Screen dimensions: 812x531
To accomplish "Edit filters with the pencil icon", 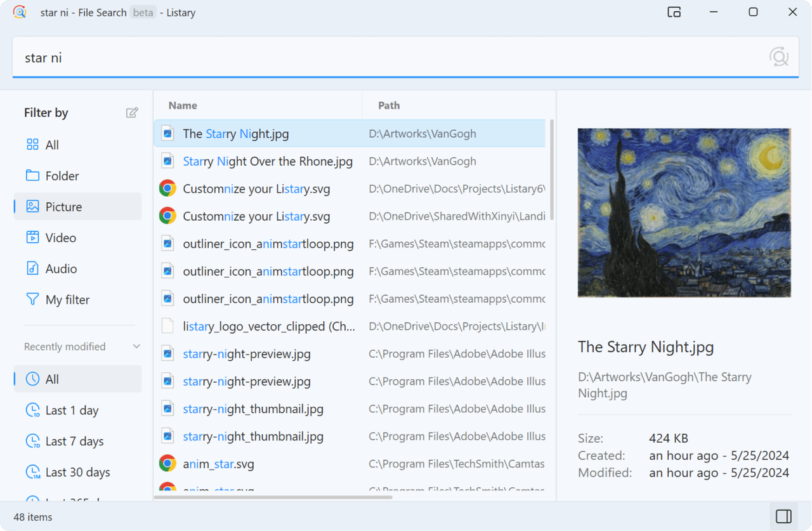I will [132, 113].
